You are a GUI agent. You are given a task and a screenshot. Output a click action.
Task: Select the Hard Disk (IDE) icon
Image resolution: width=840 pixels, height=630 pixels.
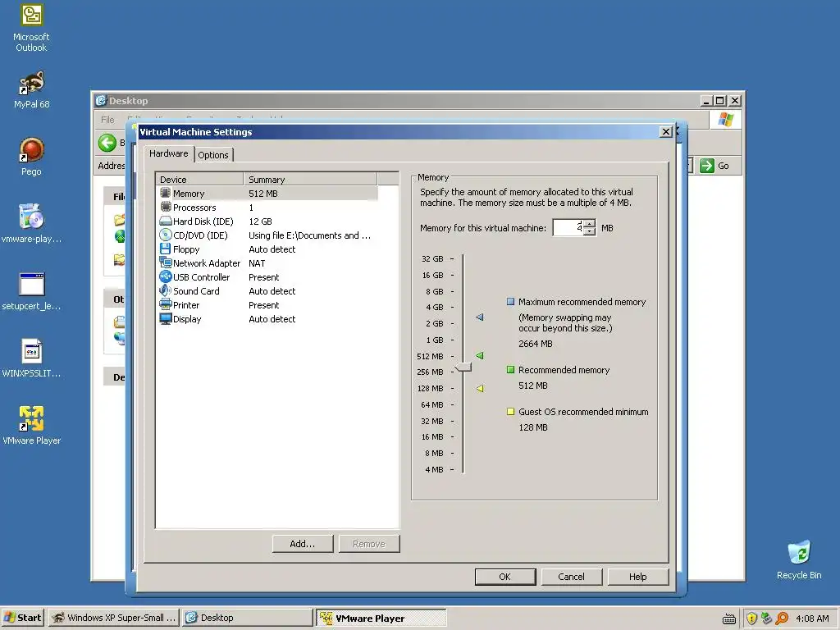[166, 221]
